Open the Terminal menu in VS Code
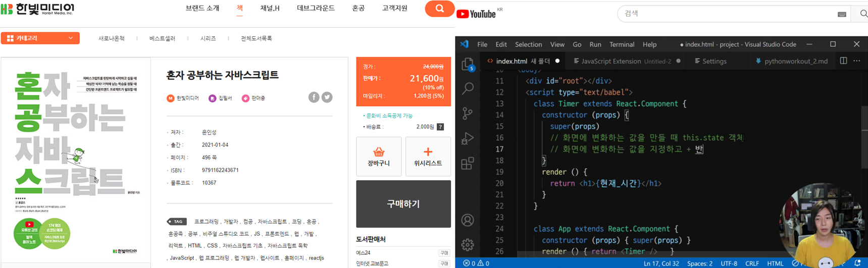Image resolution: width=868 pixels, height=268 pixels. coord(622,44)
